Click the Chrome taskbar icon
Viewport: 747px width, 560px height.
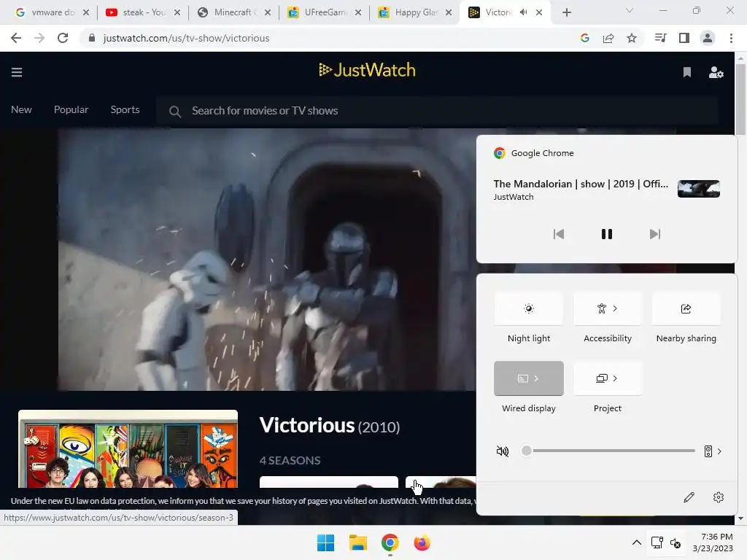tap(390, 542)
